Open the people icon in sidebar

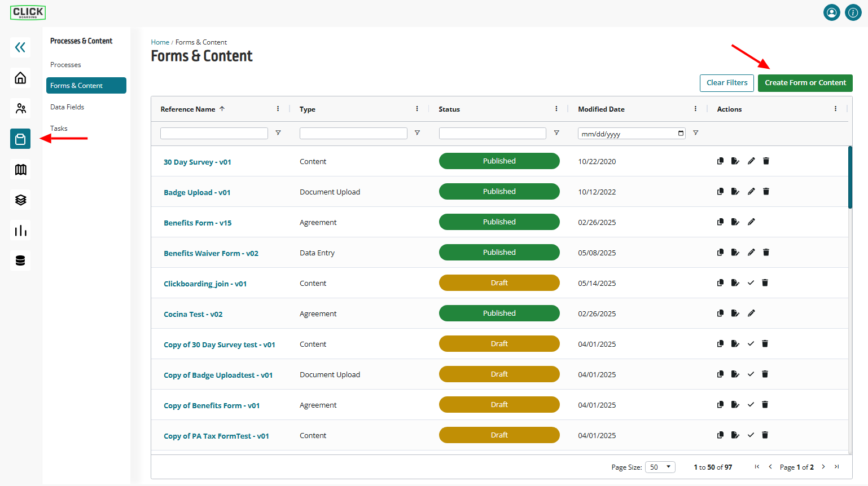pos(20,108)
